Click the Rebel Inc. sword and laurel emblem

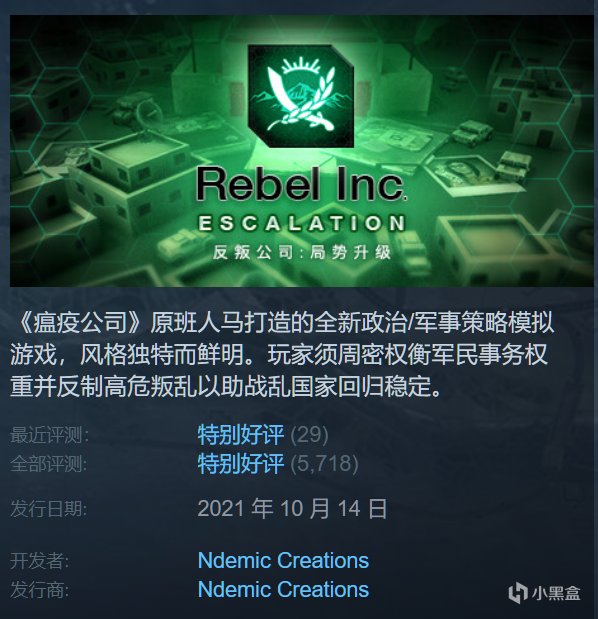click(301, 96)
